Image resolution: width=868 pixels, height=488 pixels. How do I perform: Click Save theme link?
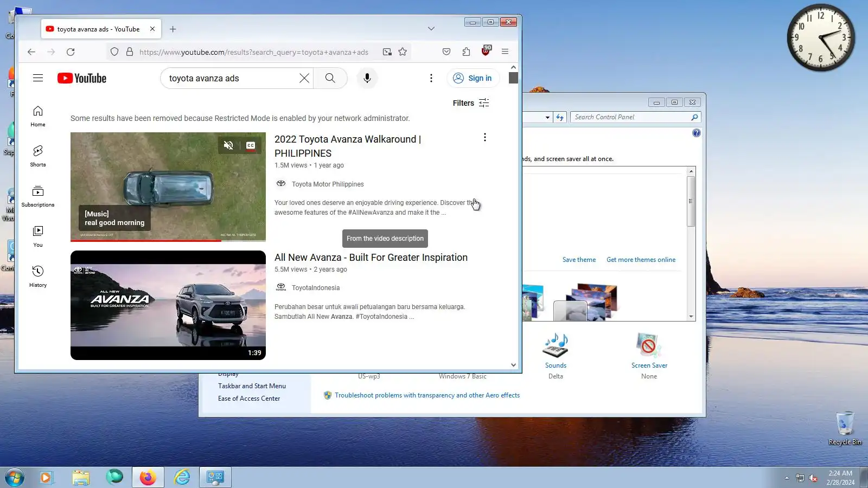point(579,260)
